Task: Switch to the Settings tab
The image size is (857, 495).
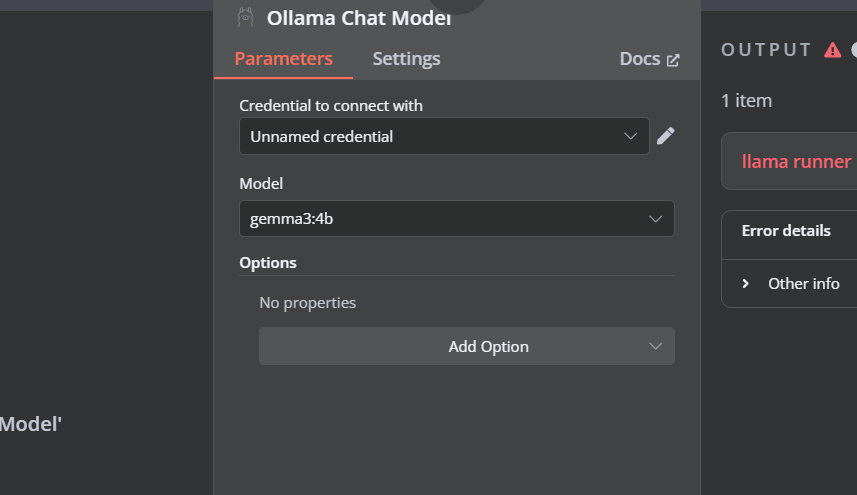Action: coord(406,58)
